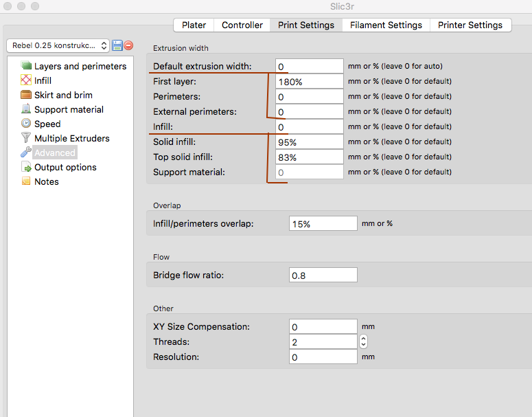Select the Infill settings page icon
Screen dimensions: 532x417
point(27,80)
